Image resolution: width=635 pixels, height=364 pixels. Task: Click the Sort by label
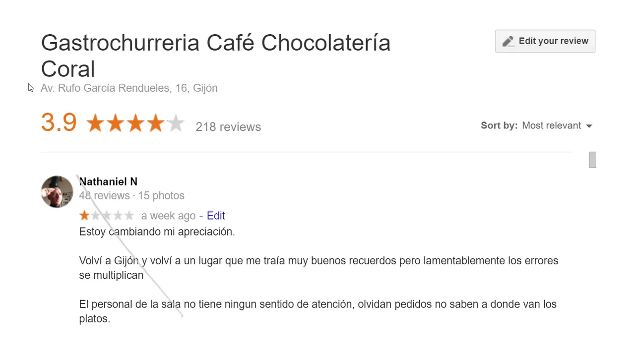pos(499,125)
